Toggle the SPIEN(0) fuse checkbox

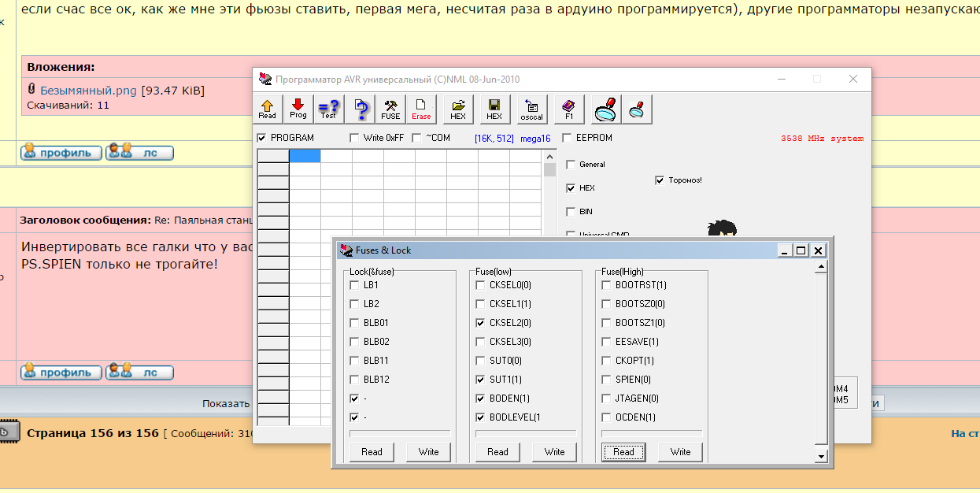606,380
